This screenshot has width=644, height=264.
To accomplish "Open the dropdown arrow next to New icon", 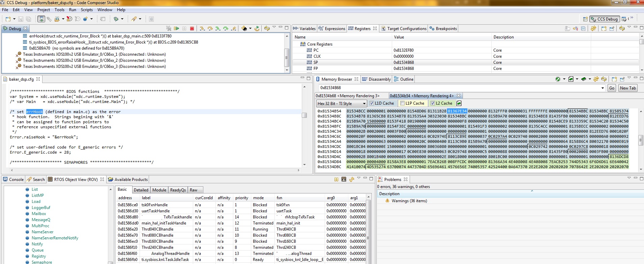I will 14,19.
